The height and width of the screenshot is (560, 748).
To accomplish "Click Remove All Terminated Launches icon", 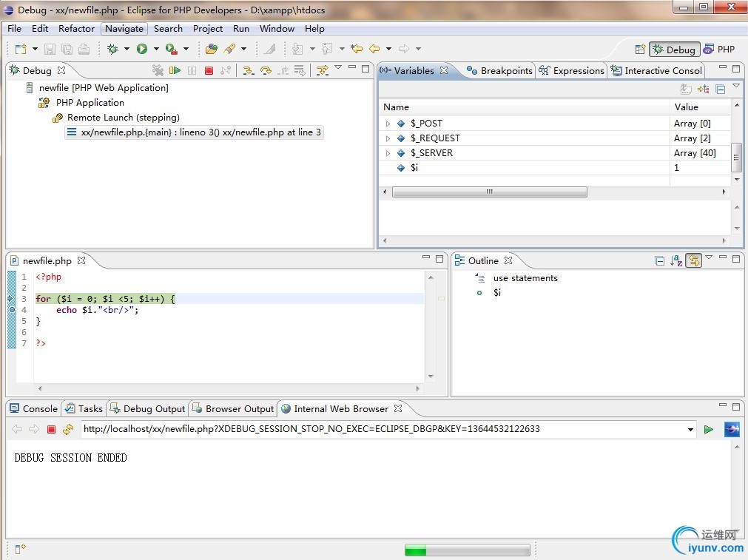I will pos(158,70).
